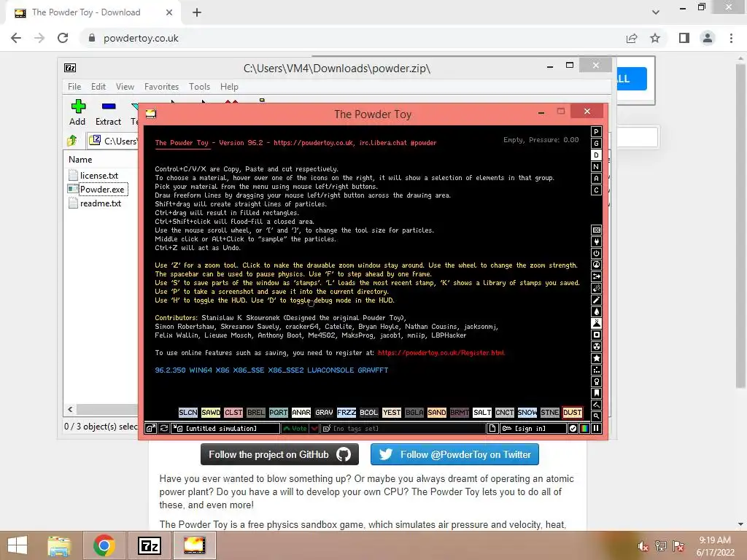Open 7-Zip View menu

point(125,87)
